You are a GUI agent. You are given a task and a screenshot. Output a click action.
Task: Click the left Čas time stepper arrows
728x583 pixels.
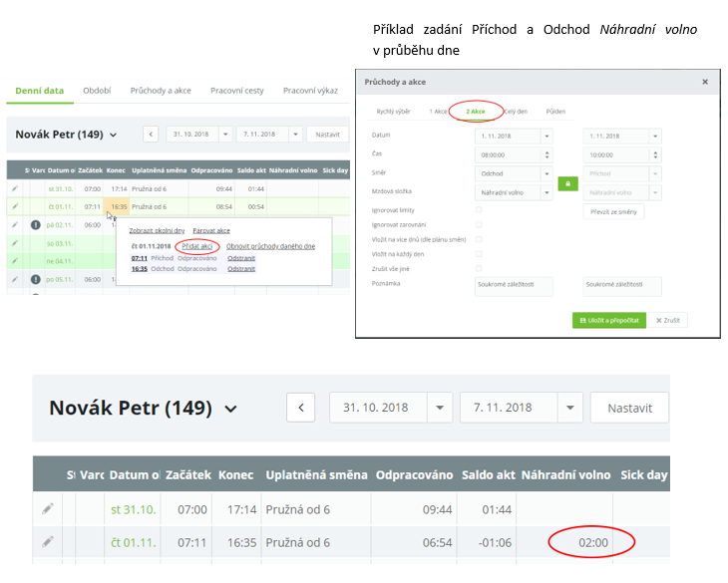tap(546, 154)
